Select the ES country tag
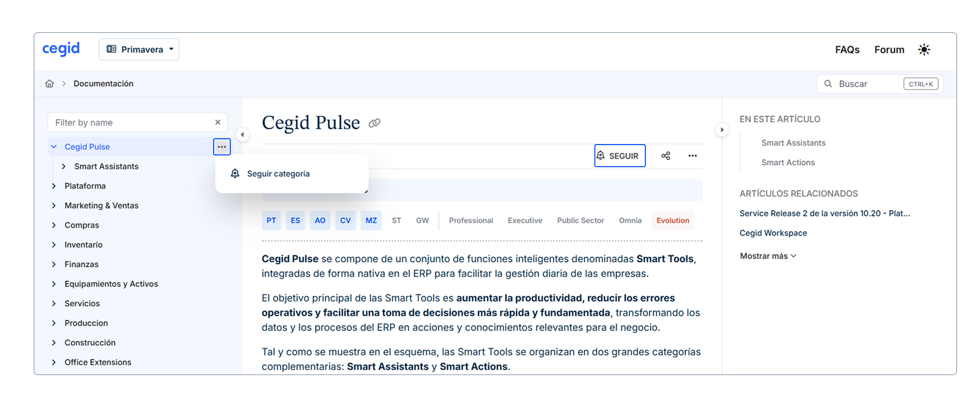The width and height of the screenshot is (980, 401). point(295,221)
